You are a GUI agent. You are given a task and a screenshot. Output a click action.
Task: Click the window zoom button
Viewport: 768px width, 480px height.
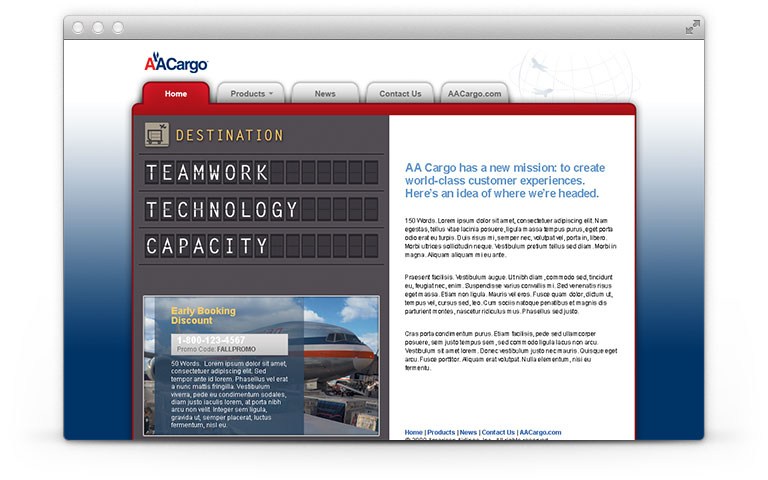[x=118, y=27]
